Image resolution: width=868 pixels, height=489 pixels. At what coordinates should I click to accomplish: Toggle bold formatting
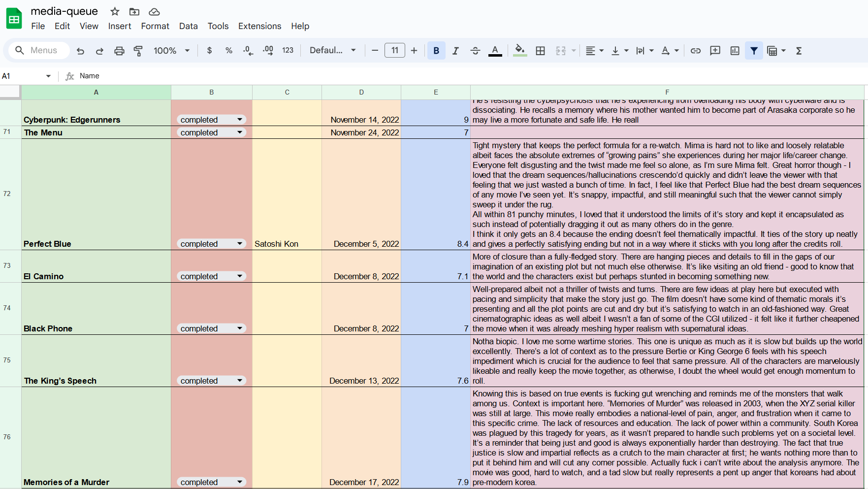point(436,50)
